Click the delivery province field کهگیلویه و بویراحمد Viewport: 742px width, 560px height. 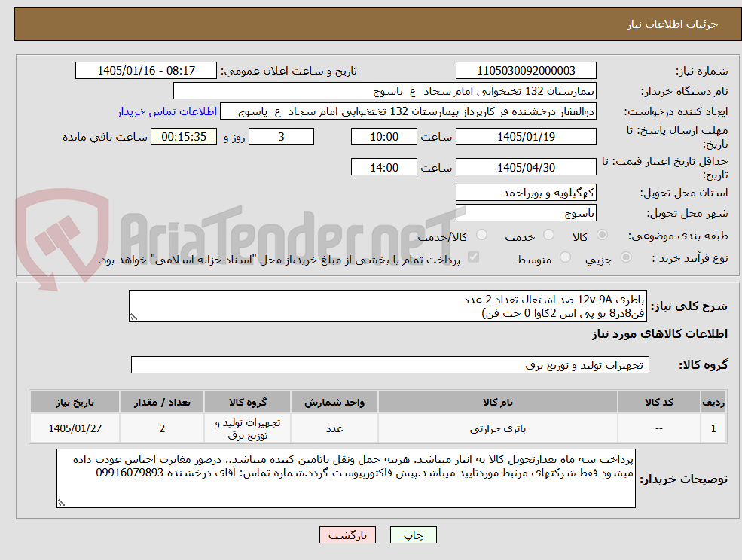[x=526, y=193]
